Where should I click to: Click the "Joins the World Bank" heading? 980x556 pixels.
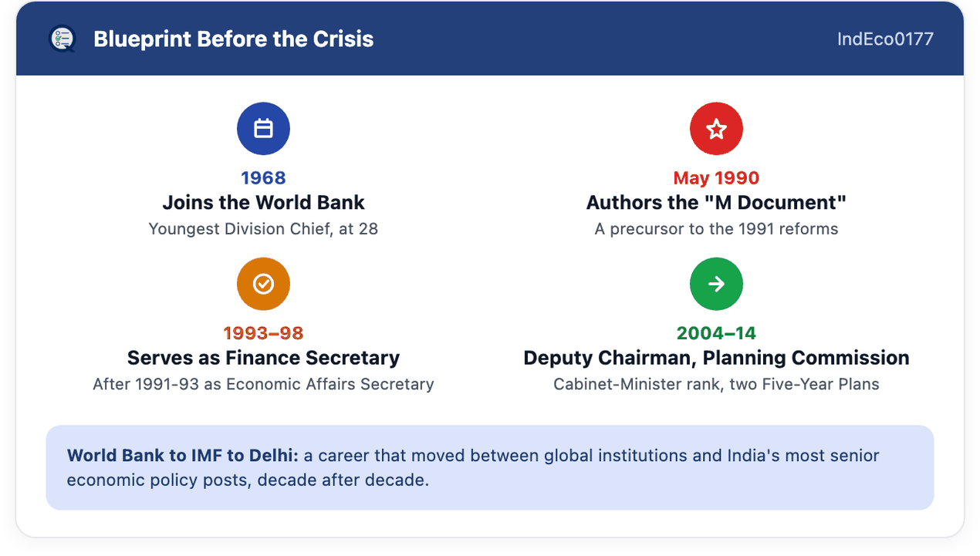(x=263, y=203)
